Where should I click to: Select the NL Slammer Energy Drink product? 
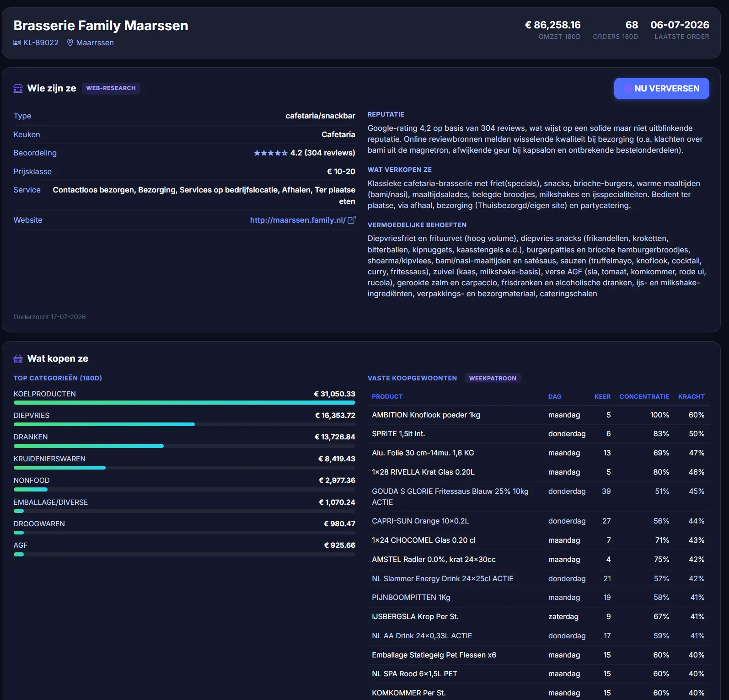(538, 579)
